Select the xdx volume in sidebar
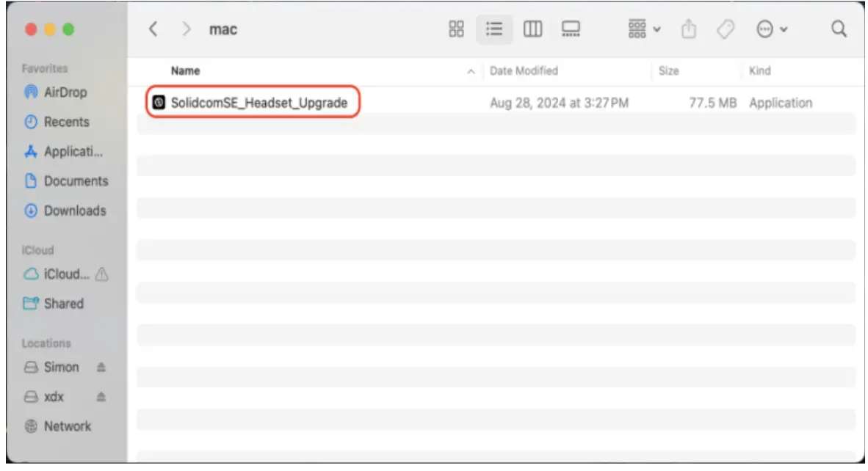 44,397
